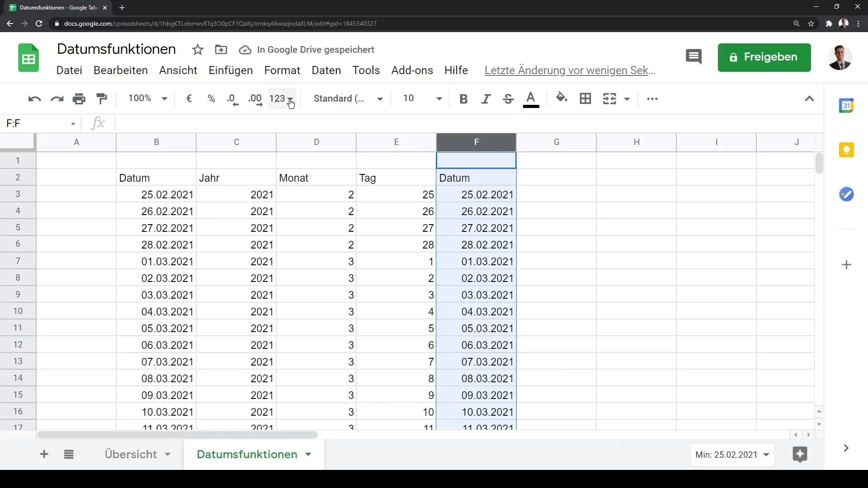
Task: Open Min: 25.02.2021 summary dropdown
Action: pos(732,455)
